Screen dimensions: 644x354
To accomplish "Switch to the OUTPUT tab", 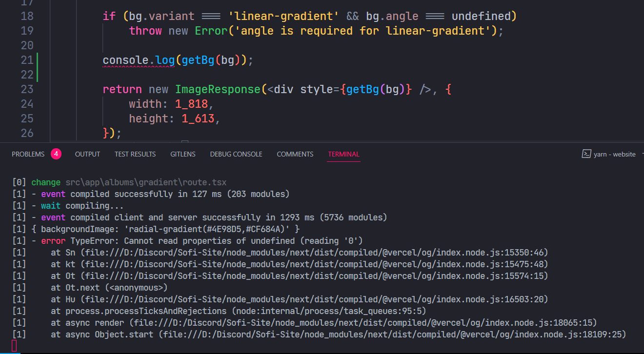I will (x=87, y=154).
